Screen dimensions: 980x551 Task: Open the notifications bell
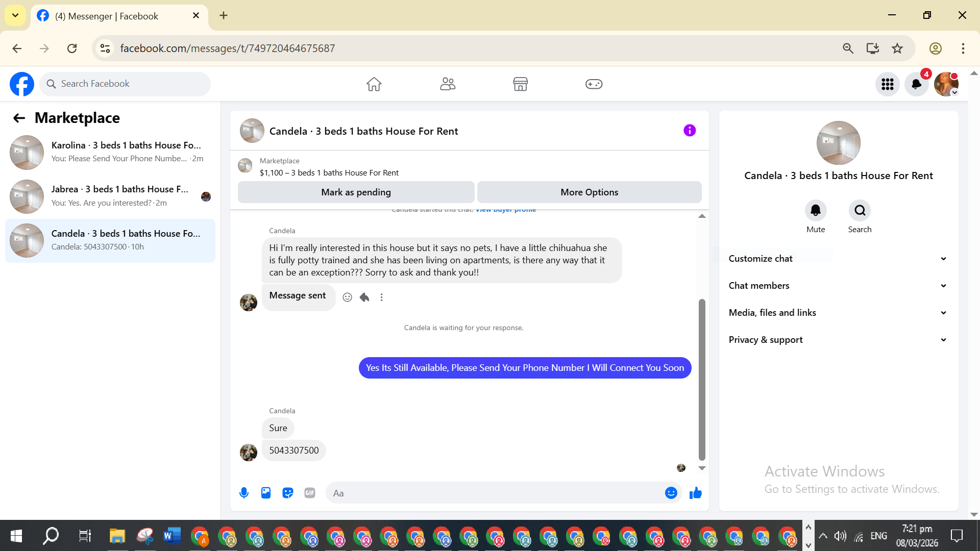tap(916, 84)
